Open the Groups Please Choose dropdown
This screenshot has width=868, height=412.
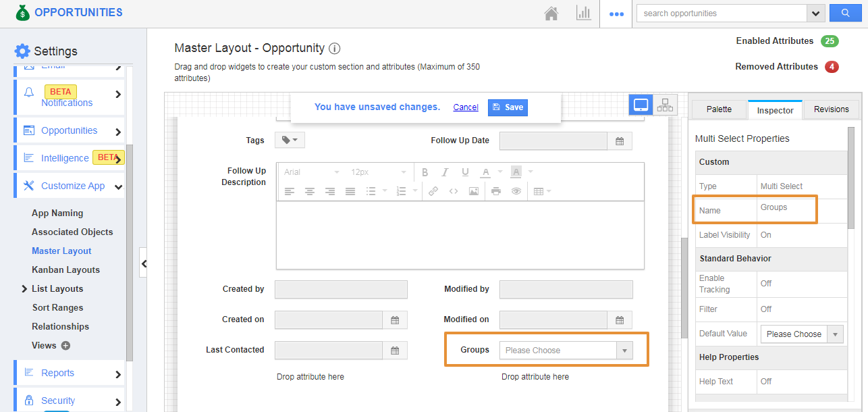[x=566, y=350]
